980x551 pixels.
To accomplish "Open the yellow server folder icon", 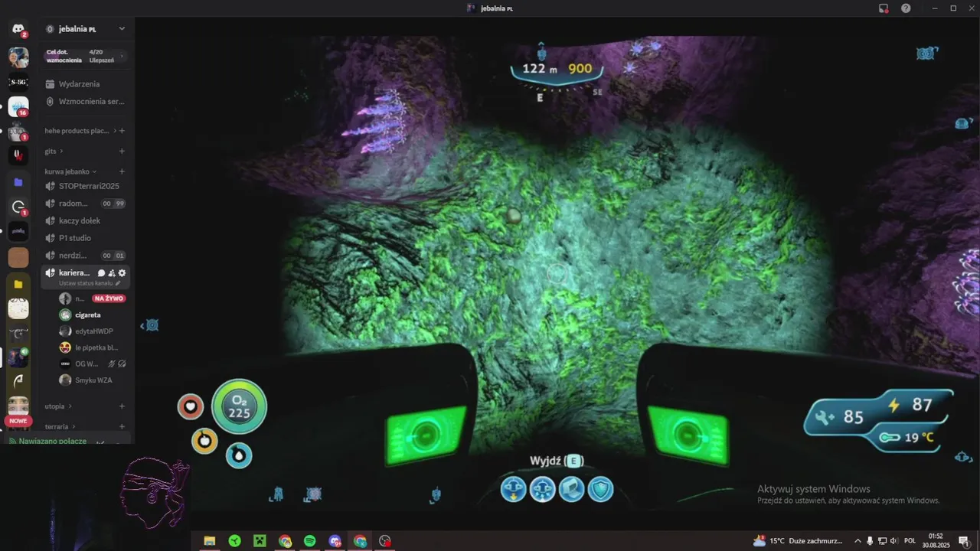I will click(18, 284).
